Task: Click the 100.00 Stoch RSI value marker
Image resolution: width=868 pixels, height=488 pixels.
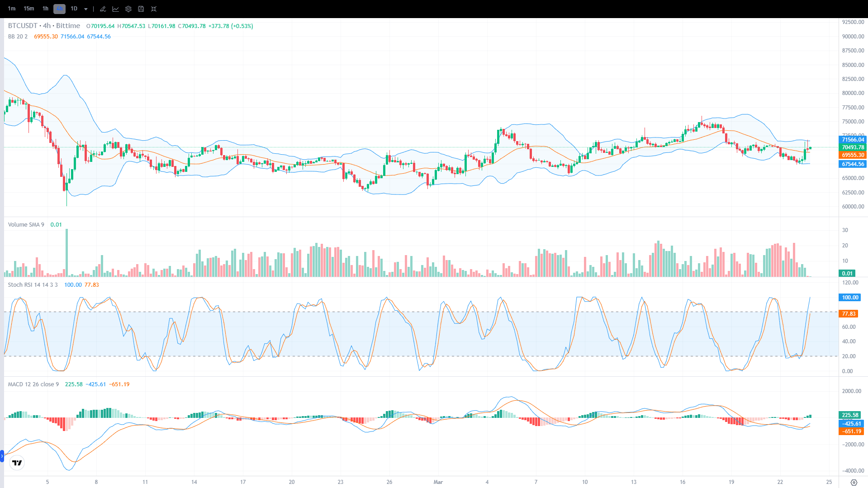Action: (849, 298)
